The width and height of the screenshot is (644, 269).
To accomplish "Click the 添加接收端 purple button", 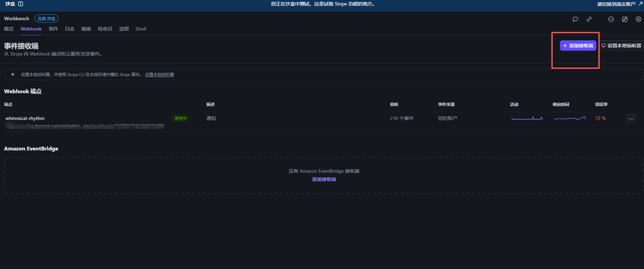I will [578, 46].
